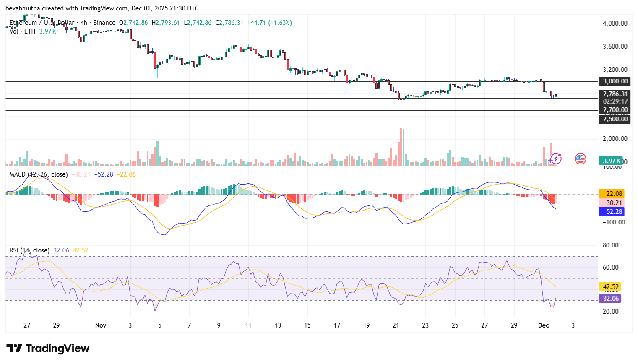Click the green 3.97 K volume label

[x=611, y=161]
